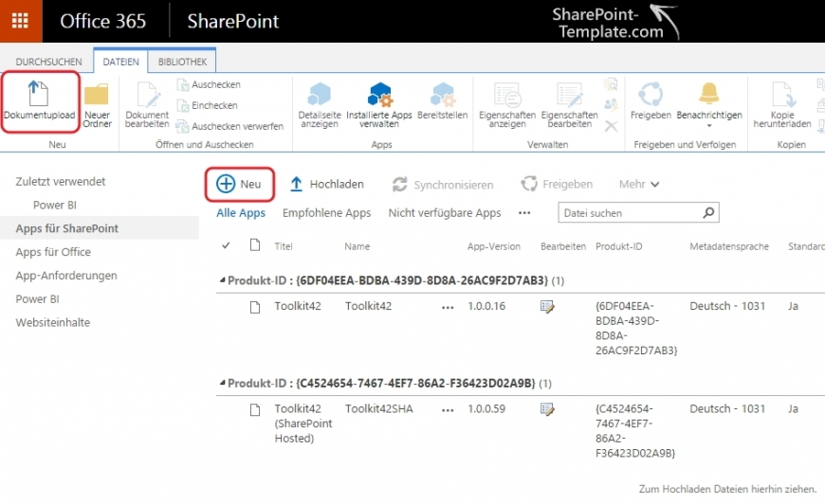Click edit icon for Toolkit42SHA version 1.0.0.59

(547, 409)
